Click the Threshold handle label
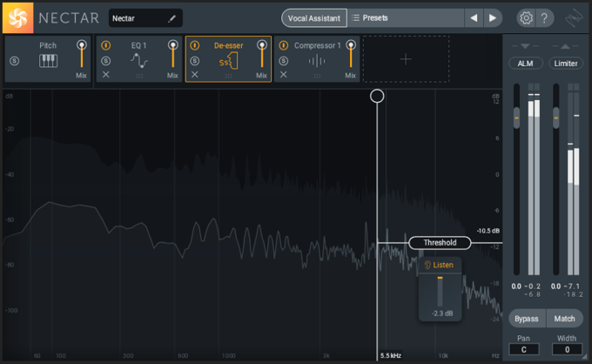592x364 pixels. [x=440, y=243]
